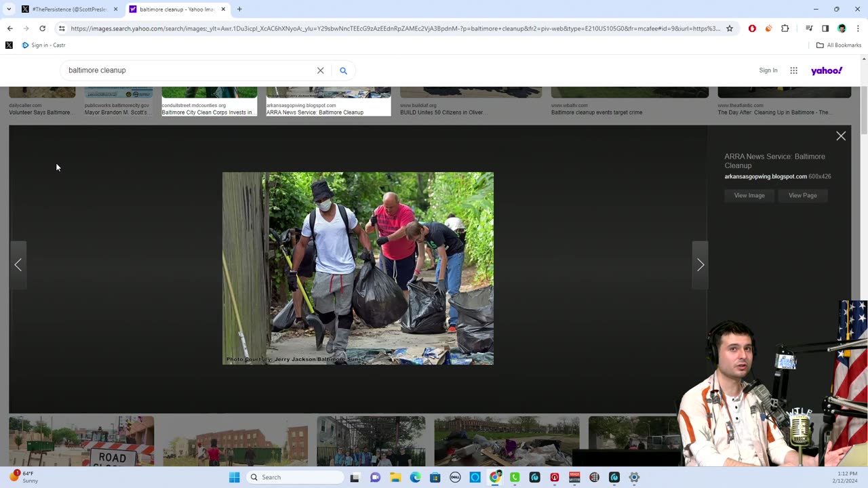Click the Volunteer Says Baltimore result caption

pyautogui.click(x=42, y=113)
